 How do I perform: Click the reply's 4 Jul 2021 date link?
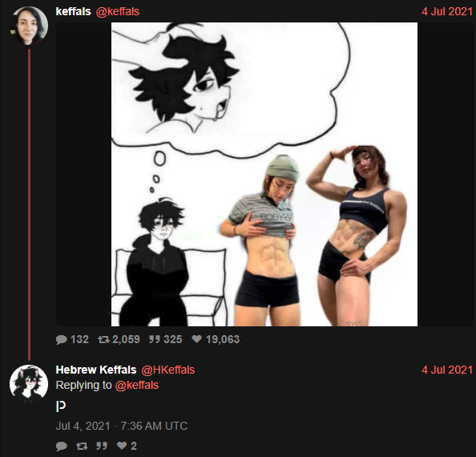pyautogui.click(x=447, y=370)
